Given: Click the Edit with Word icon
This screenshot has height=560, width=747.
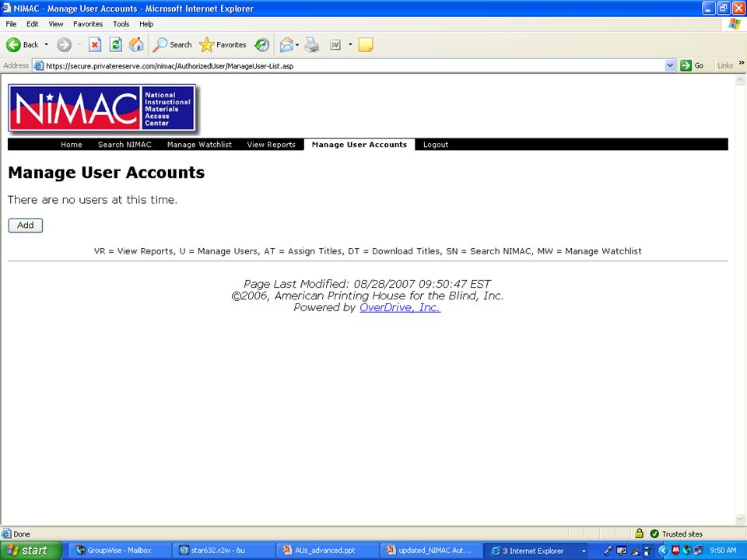Looking at the screenshot, I should (x=335, y=45).
